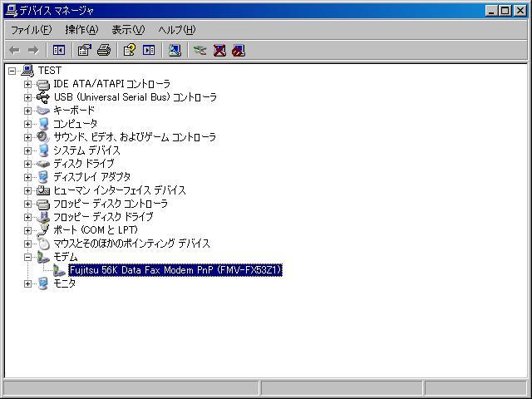Click the モデム category icon
532x399 pixels.
(43, 257)
